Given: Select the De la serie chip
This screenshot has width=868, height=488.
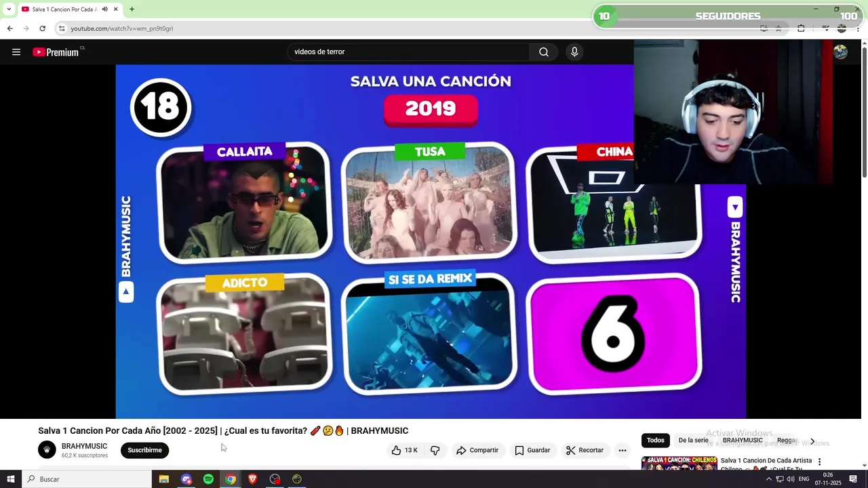Looking at the screenshot, I should (693, 441).
